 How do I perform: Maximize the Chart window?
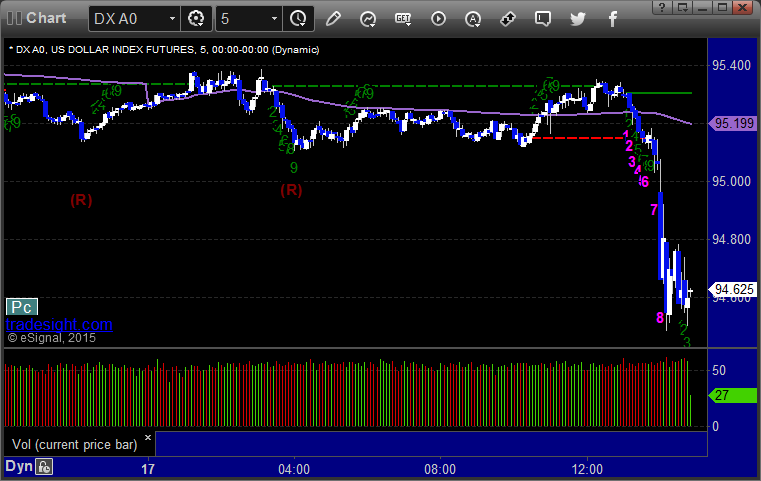tap(722, 7)
